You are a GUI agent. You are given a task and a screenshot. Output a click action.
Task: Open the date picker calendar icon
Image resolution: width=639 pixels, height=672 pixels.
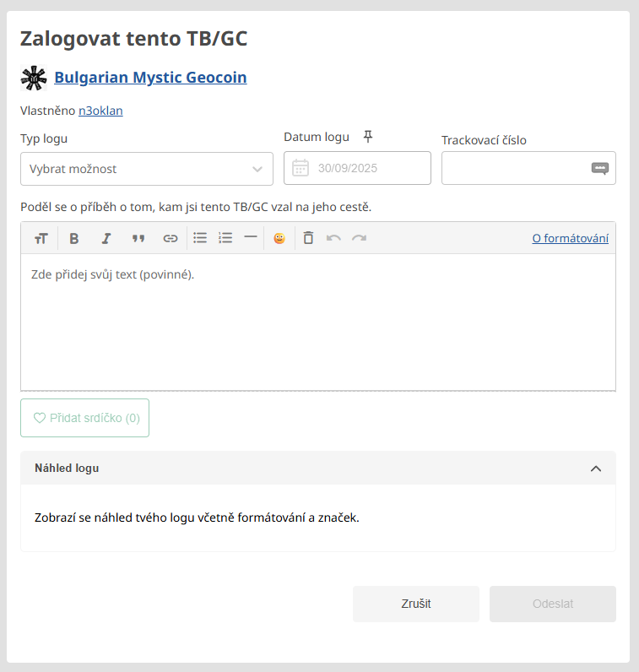(x=301, y=168)
